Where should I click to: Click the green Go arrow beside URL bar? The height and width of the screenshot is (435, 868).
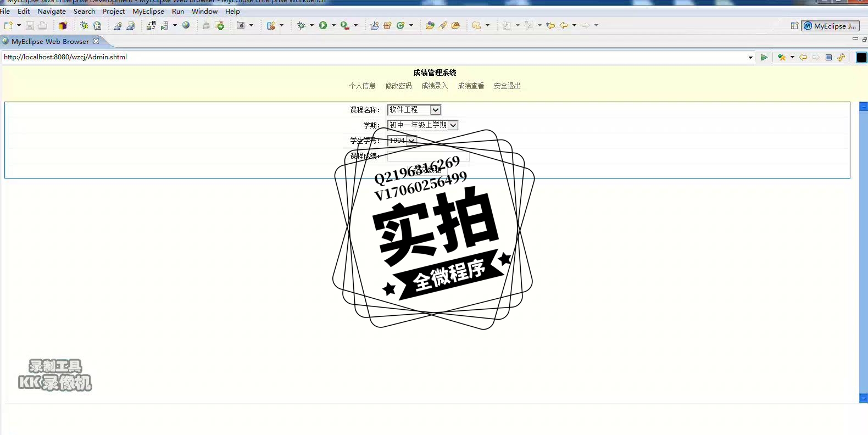(x=764, y=57)
